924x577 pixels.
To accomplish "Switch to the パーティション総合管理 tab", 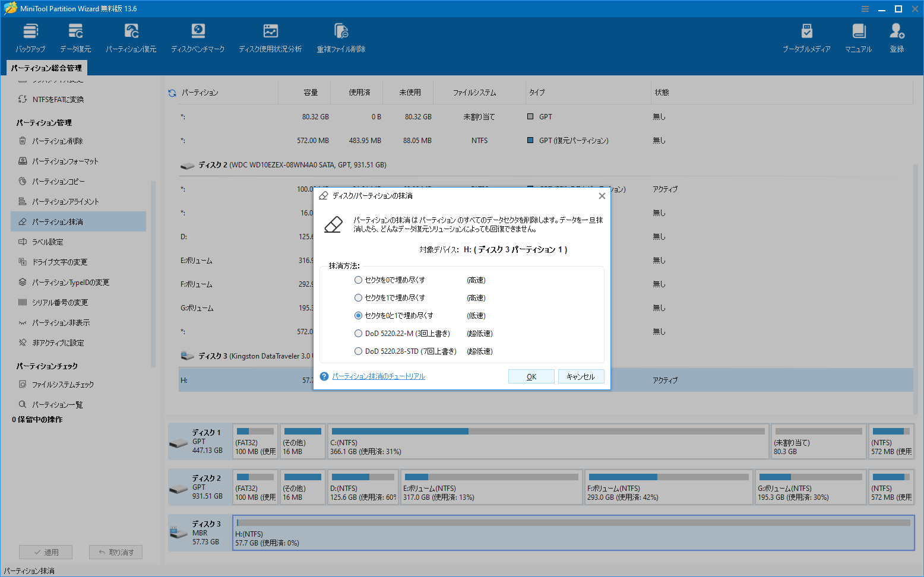I will tap(46, 68).
